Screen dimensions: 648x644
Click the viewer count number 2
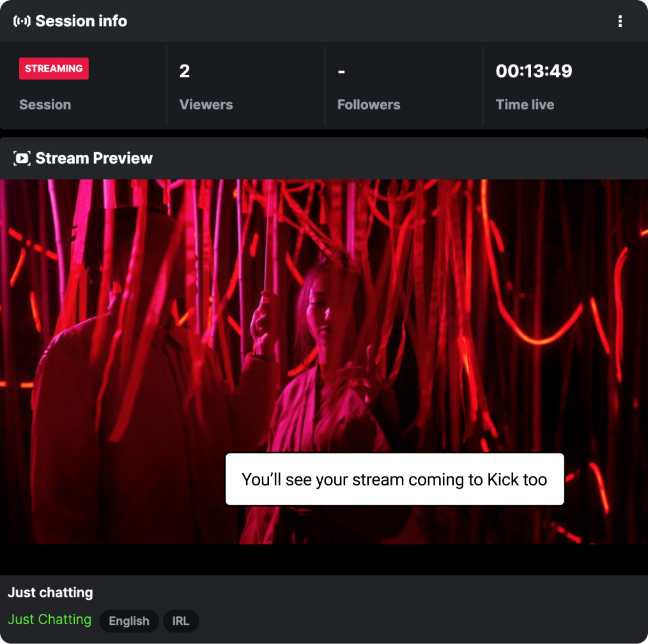pos(185,71)
